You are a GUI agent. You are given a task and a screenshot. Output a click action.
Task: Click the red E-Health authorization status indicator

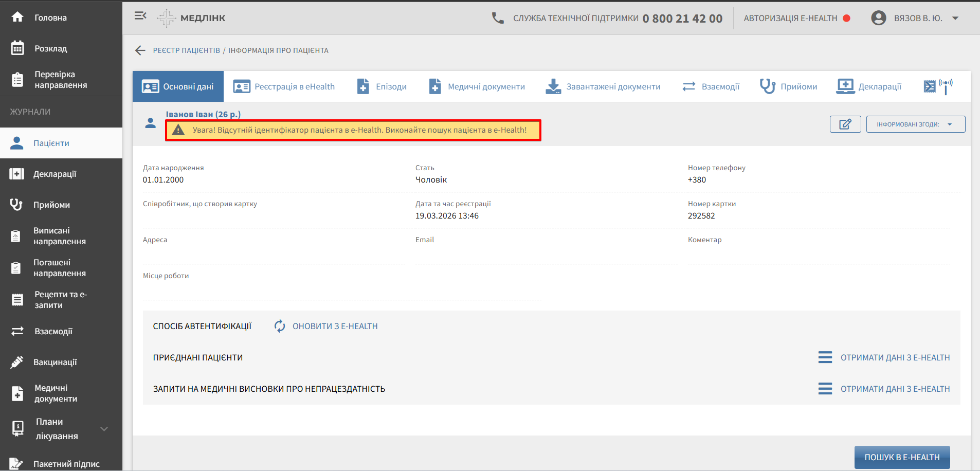(x=846, y=18)
